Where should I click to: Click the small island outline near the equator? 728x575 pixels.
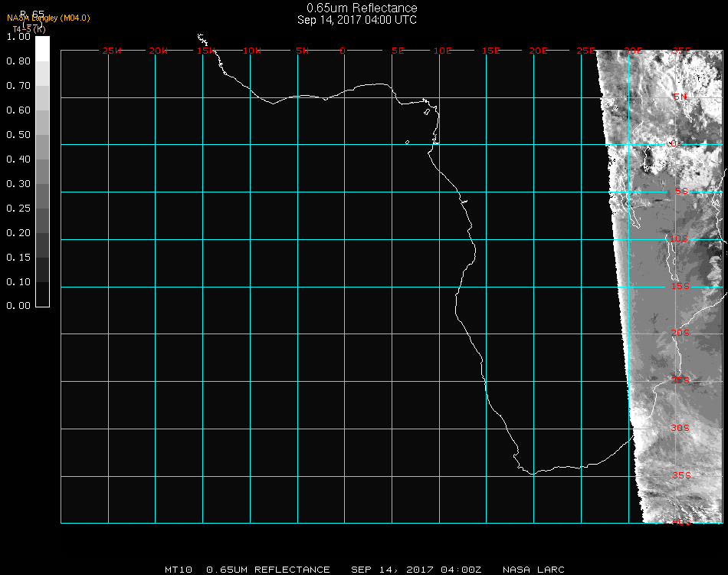pos(407,142)
